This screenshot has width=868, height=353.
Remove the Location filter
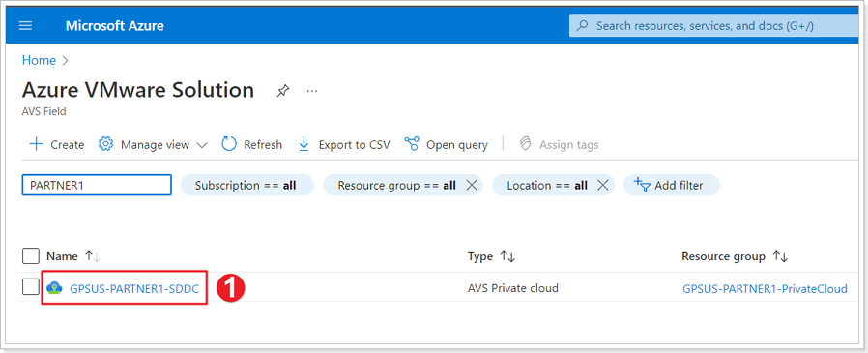tap(603, 185)
